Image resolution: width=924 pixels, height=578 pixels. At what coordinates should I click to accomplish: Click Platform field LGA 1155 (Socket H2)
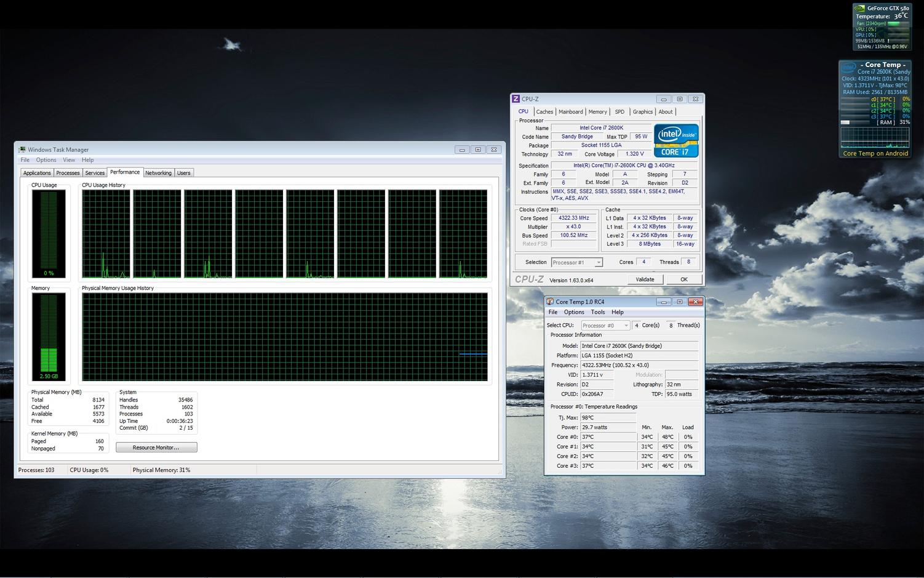point(639,355)
